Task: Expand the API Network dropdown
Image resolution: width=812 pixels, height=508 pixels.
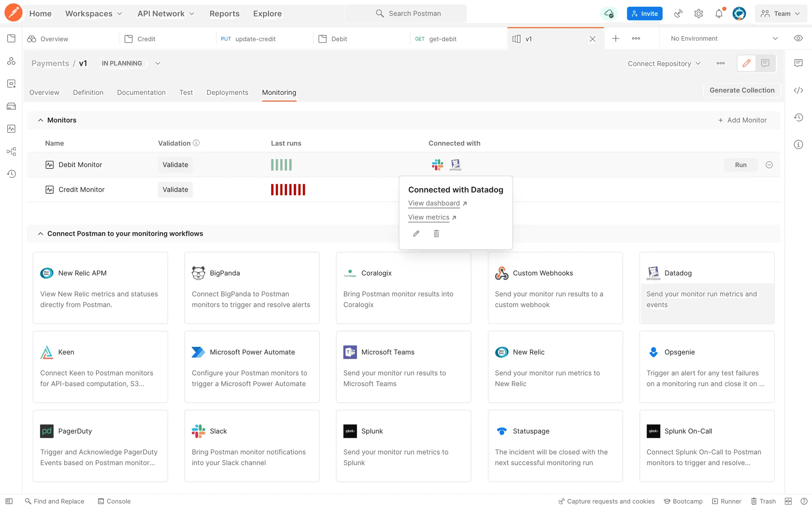Action: 166,13
